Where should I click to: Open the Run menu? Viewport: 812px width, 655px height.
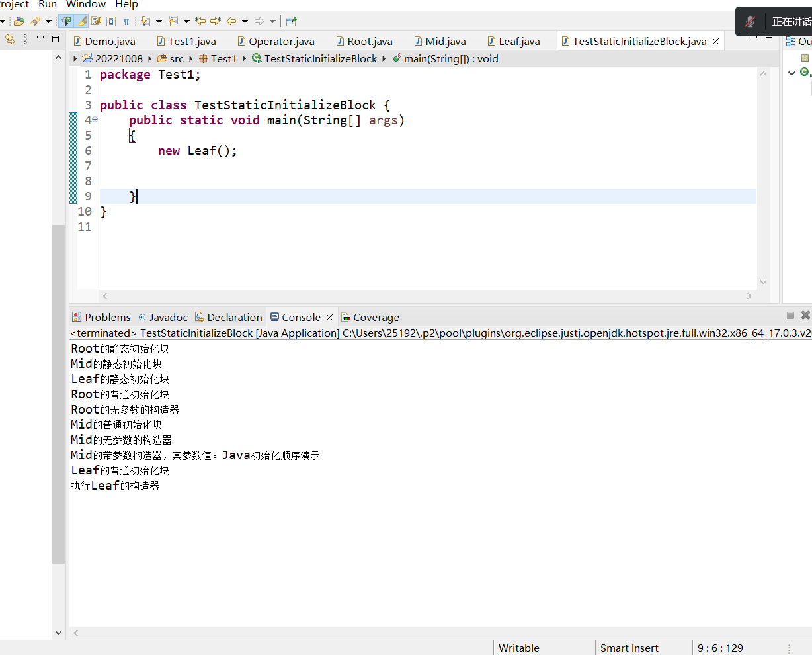point(48,4)
